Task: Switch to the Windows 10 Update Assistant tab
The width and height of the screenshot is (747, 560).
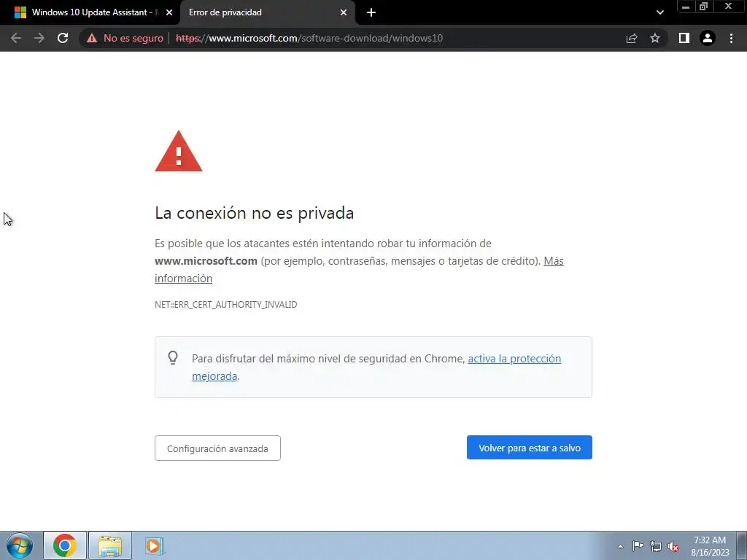Action: (90, 12)
